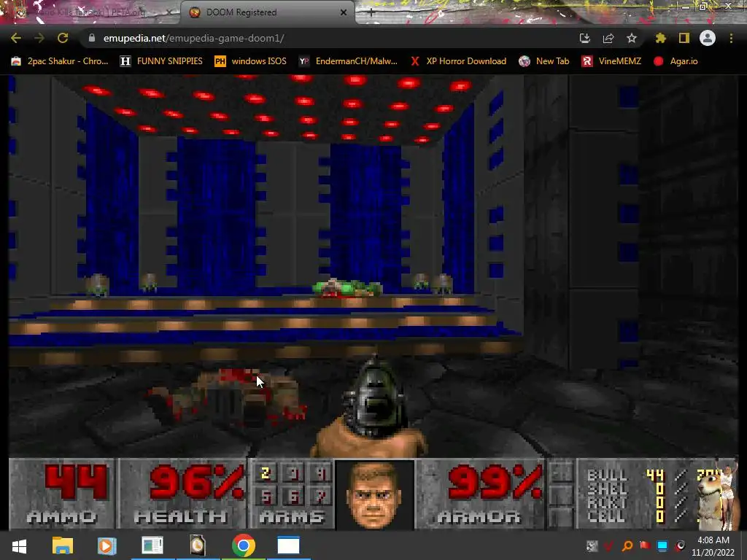Open the Chrome profile avatar menu
Screen dimensions: 747x560
pyautogui.click(x=708, y=38)
